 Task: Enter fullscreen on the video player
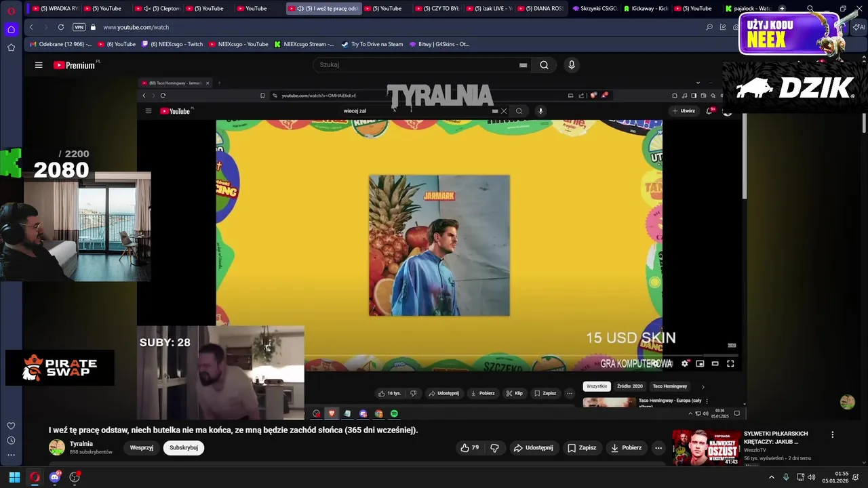[730, 364]
